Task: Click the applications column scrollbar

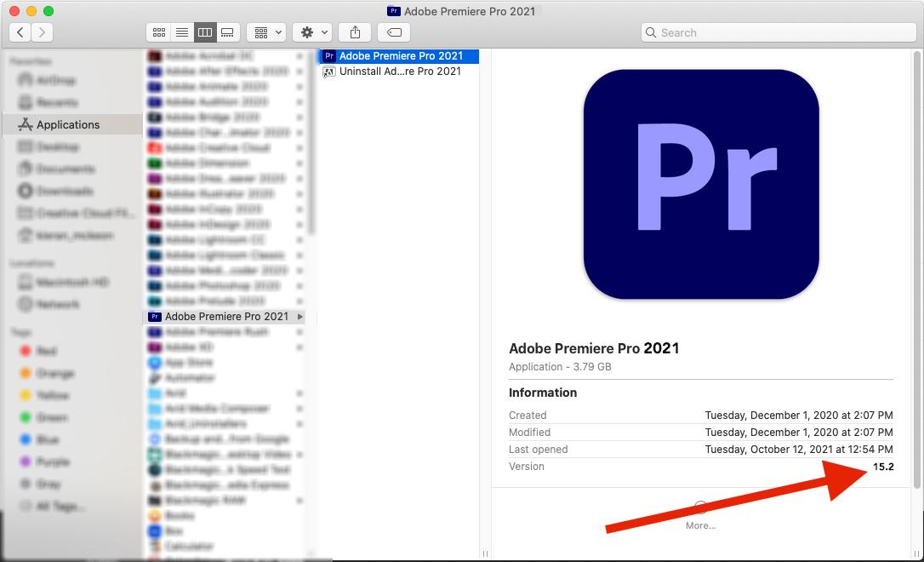Action: pos(311,141)
